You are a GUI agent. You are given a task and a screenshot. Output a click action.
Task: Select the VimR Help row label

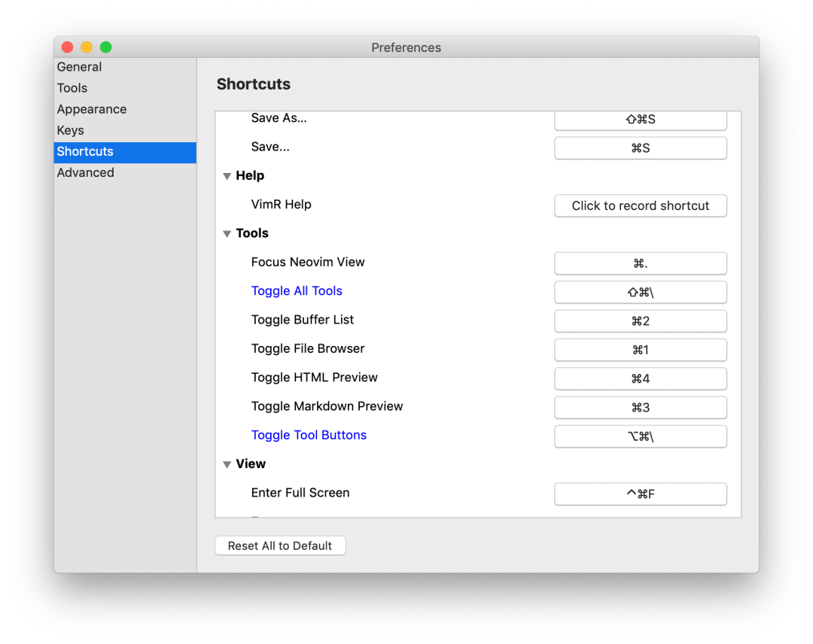click(281, 205)
